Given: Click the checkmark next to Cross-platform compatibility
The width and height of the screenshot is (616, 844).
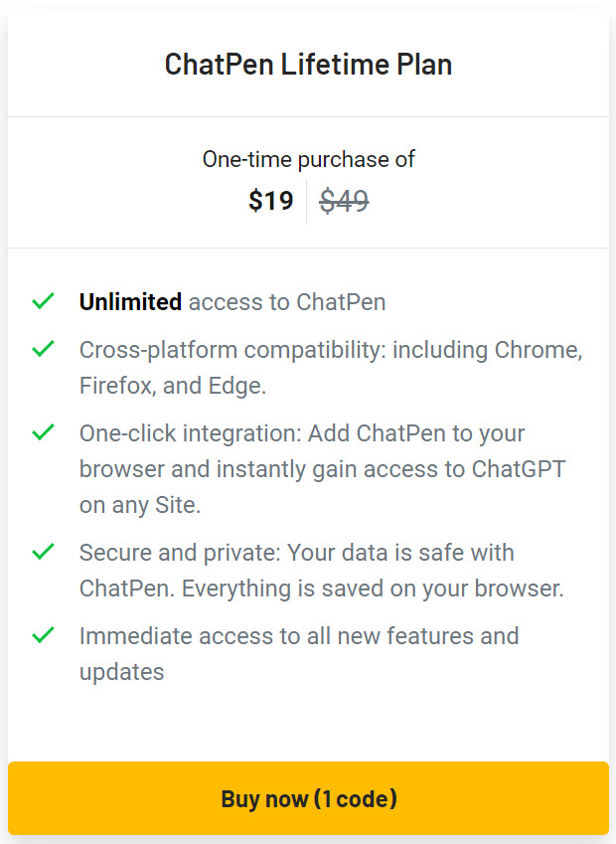Looking at the screenshot, I should 42,349.
